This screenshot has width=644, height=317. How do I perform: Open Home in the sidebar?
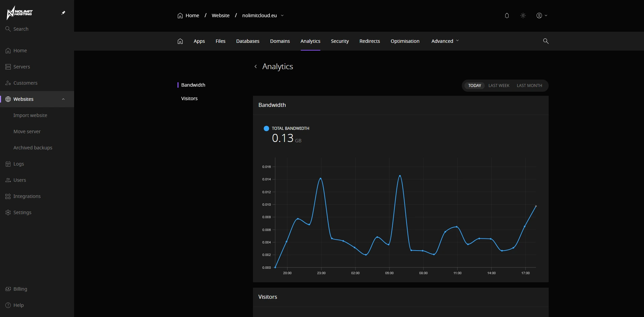[x=20, y=51]
